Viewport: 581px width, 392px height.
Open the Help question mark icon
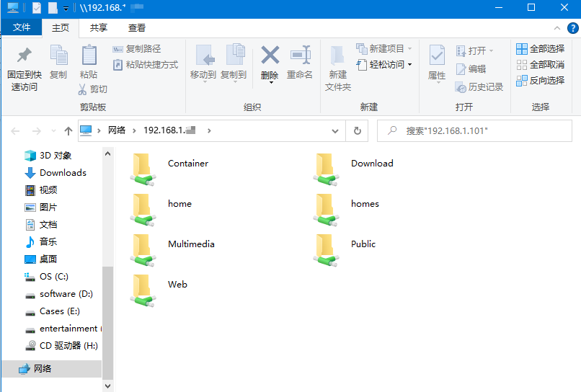point(573,28)
